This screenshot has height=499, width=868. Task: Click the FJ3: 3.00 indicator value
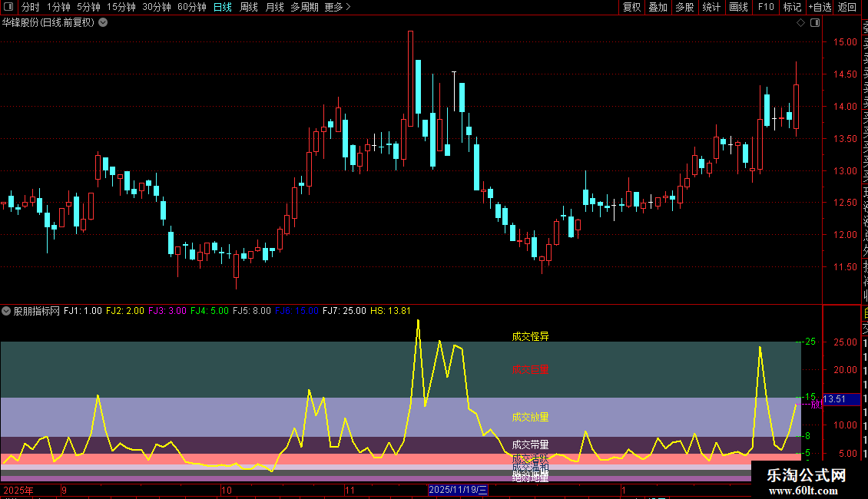click(167, 311)
